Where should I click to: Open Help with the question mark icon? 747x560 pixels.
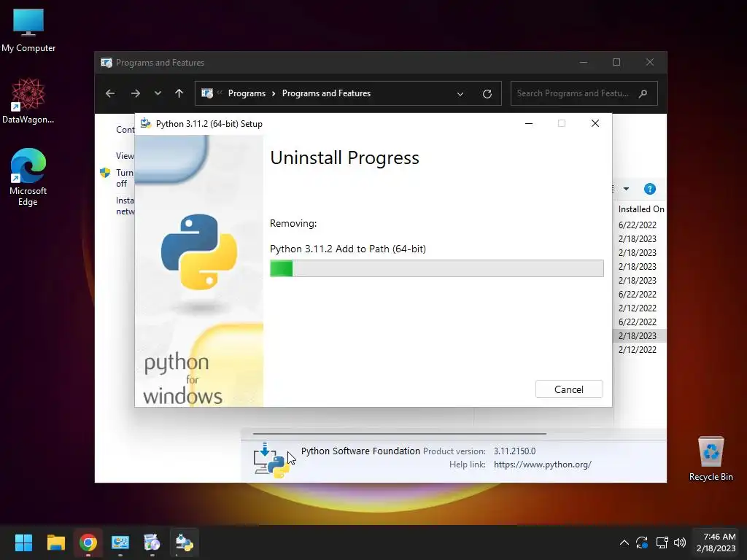click(x=649, y=189)
